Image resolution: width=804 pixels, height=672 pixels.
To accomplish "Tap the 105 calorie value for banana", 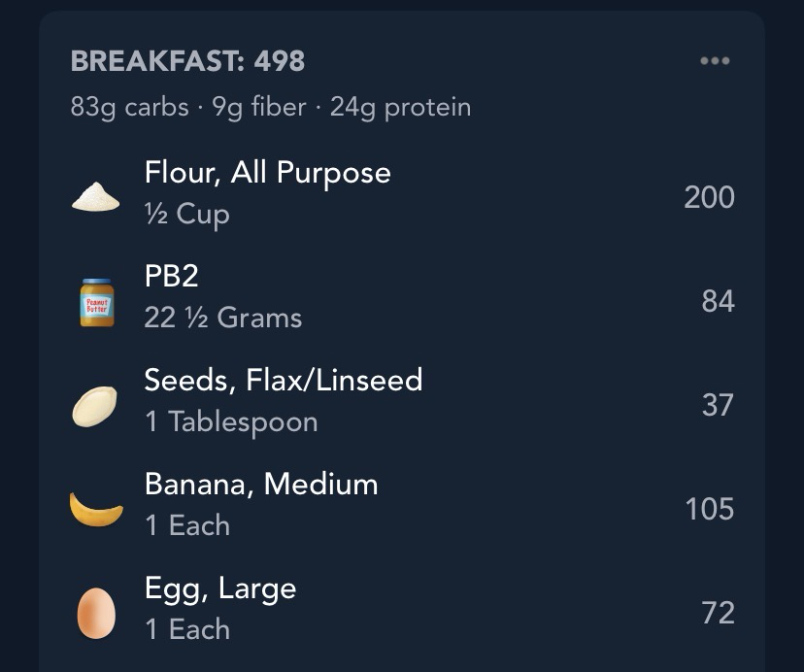I will click(709, 509).
